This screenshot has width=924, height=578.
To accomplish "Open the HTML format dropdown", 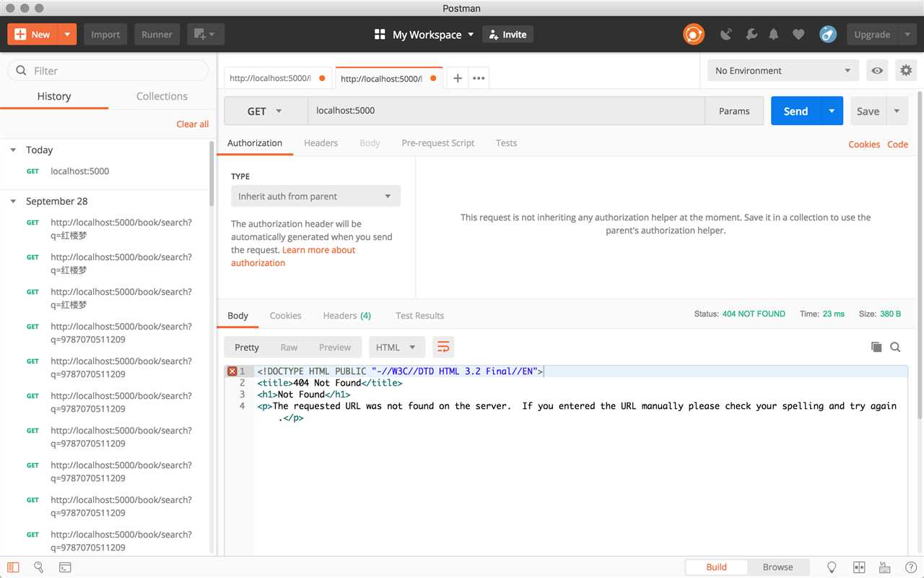I will pos(397,348).
